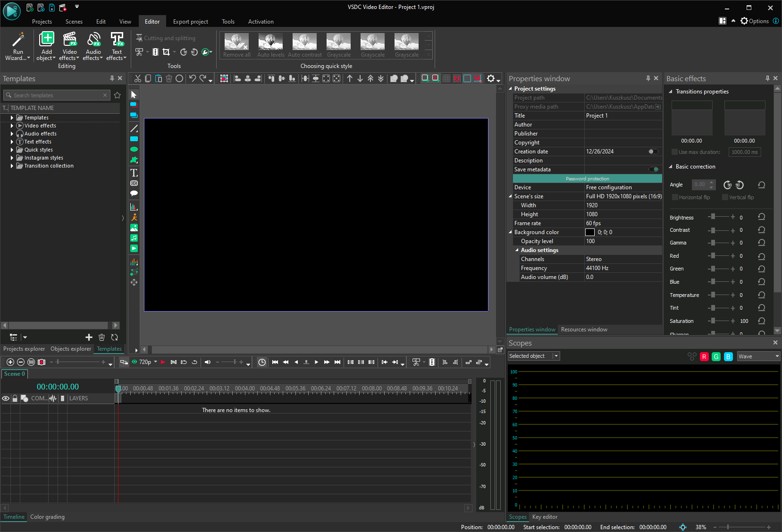
Task: Click the Password protection button
Action: point(588,178)
